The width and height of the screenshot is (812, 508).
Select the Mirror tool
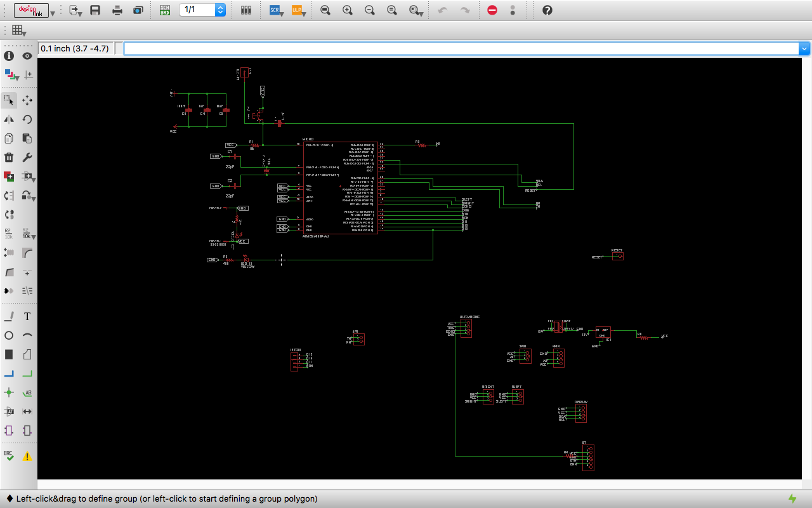pyautogui.click(x=9, y=119)
